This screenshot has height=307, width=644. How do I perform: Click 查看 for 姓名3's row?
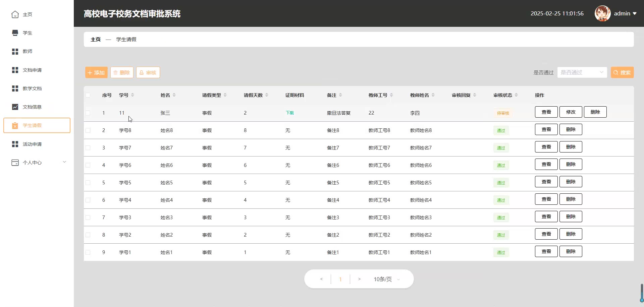(x=546, y=217)
